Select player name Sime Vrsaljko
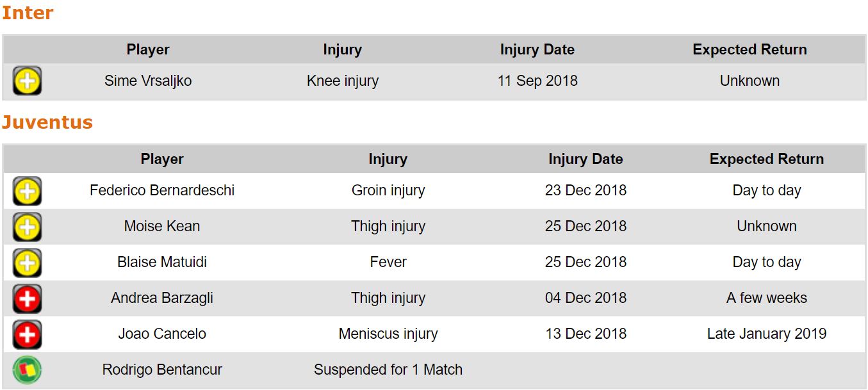 click(148, 81)
